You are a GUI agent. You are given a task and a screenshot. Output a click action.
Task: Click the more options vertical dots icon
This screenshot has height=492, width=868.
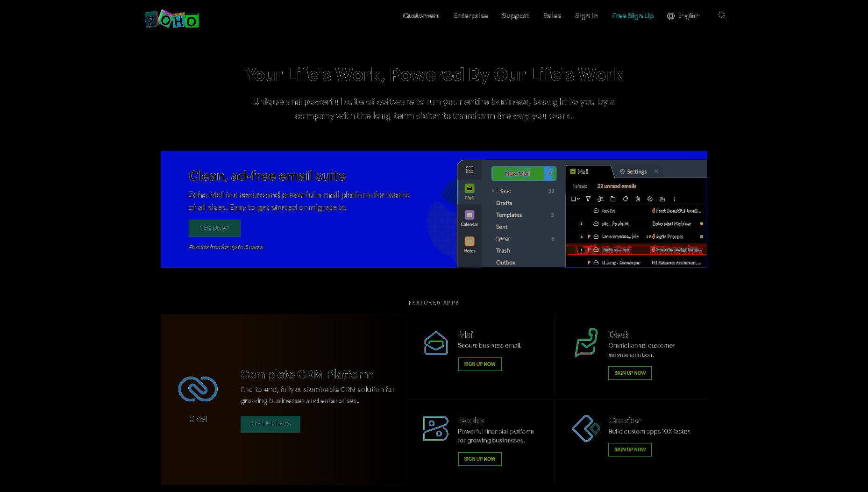(x=675, y=199)
